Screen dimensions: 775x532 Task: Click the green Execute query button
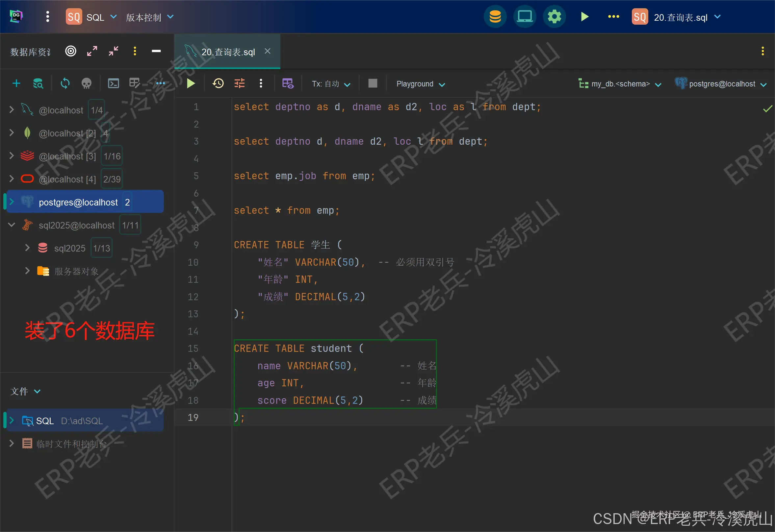(x=191, y=83)
